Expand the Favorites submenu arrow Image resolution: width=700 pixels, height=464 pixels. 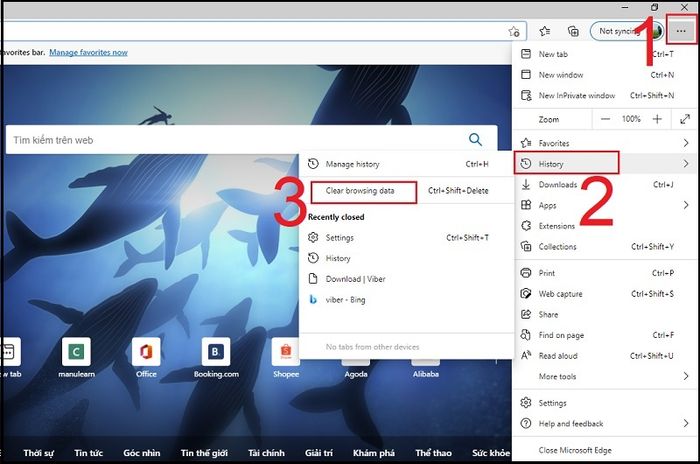point(686,143)
